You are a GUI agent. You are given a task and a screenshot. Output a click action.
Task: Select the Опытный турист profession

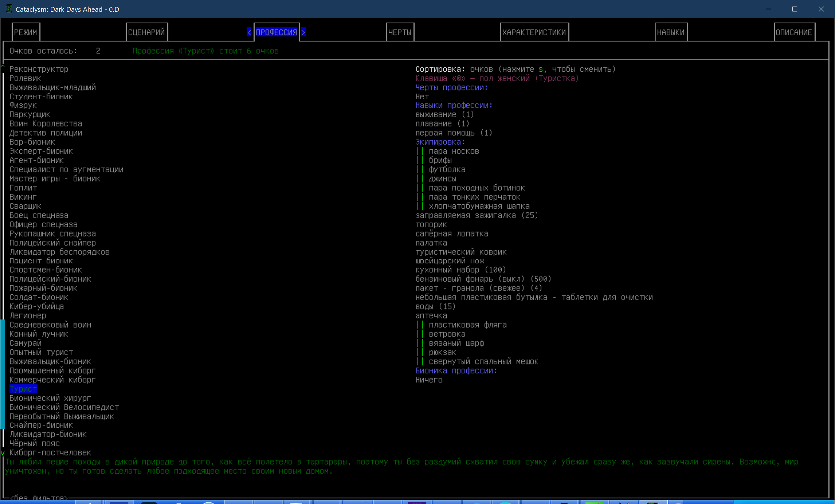(41, 352)
